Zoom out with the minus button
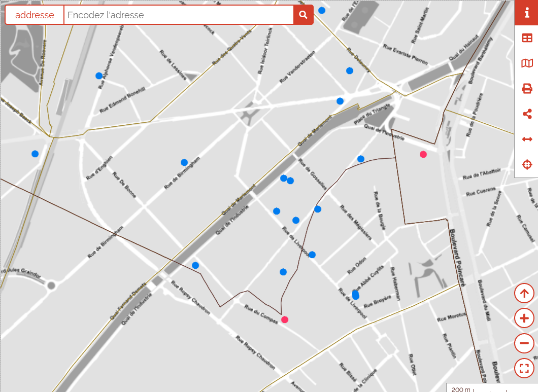The image size is (538, 392). point(524,343)
